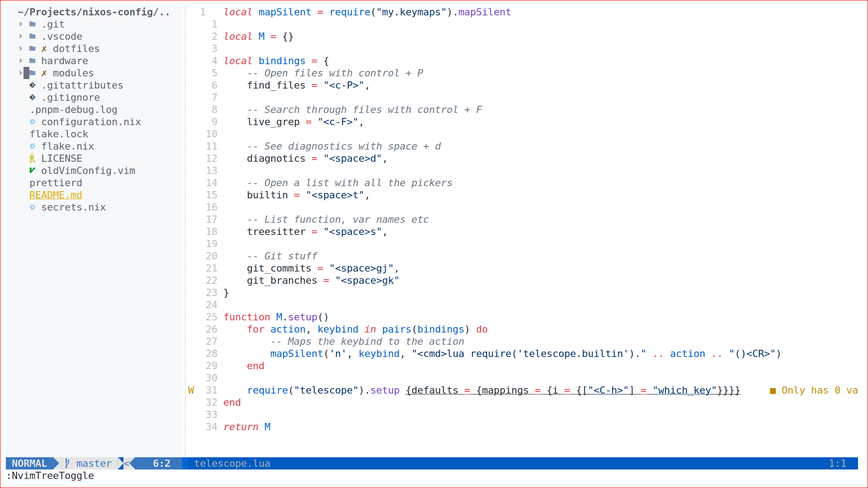Click the underlined 'which_key' string on line 31
Screen dimensions: 868x488
[x=684, y=390]
